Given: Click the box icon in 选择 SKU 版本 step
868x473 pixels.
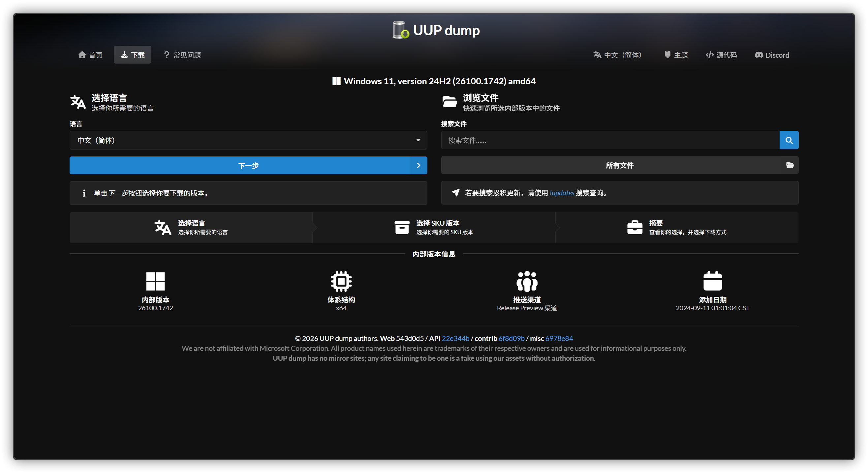Looking at the screenshot, I should click(402, 228).
